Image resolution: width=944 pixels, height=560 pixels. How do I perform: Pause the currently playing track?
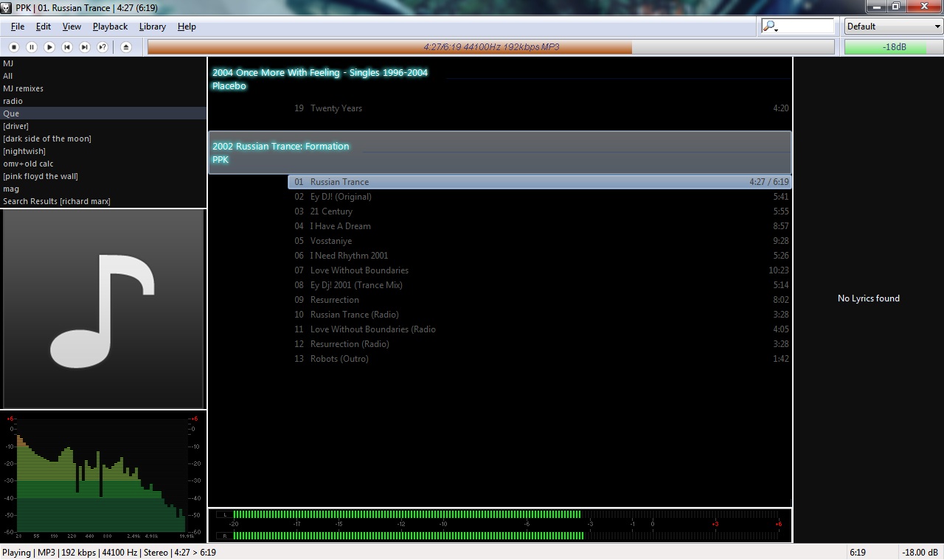coord(30,46)
